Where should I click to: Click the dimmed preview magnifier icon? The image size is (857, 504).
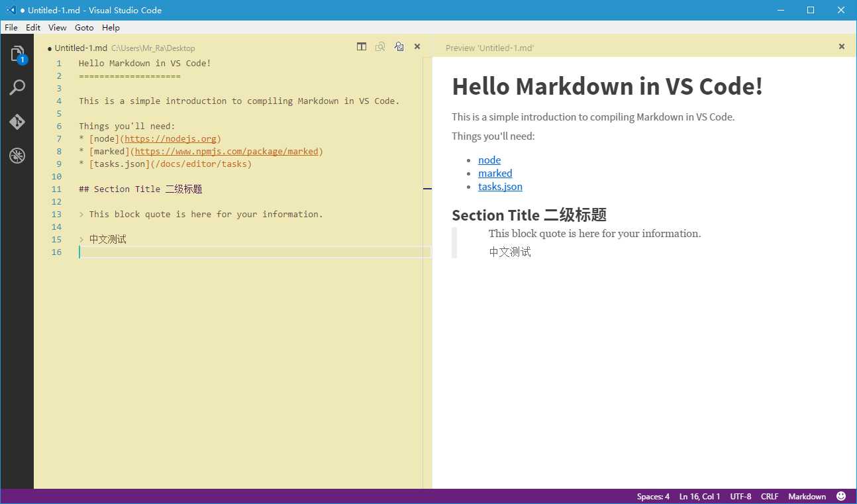[380, 47]
